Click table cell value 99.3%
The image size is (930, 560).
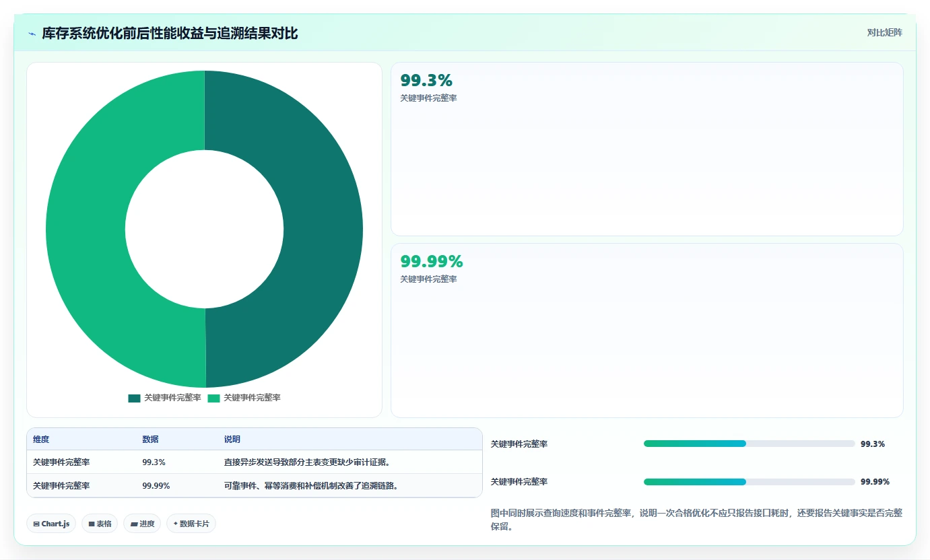click(154, 462)
